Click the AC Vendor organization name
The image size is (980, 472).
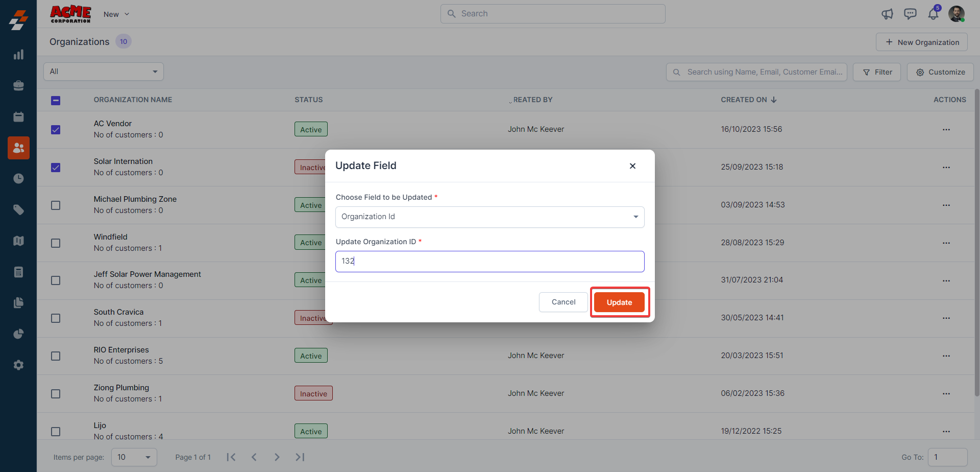pyautogui.click(x=113, y=124)
